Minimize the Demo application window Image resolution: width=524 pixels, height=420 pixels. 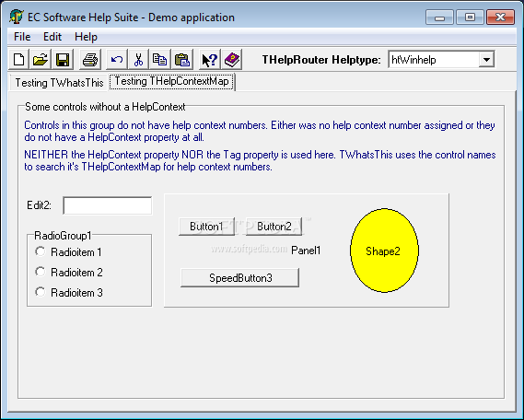point(439,17)
